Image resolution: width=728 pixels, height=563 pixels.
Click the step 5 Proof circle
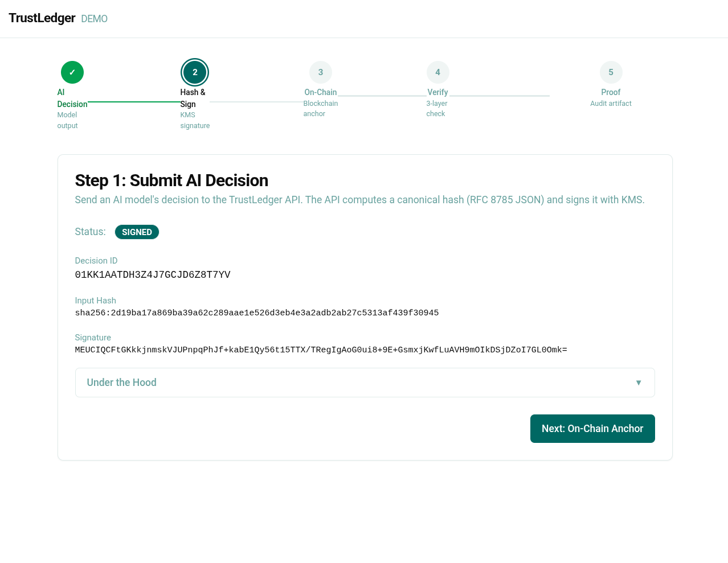[611, 72]
